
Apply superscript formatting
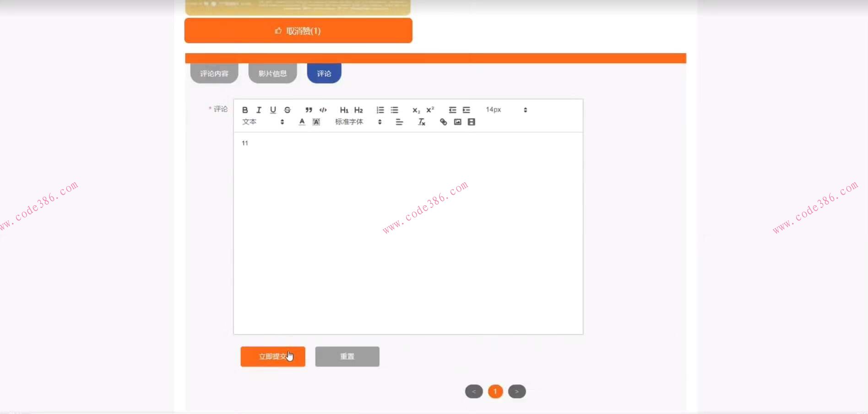point(429,110)
